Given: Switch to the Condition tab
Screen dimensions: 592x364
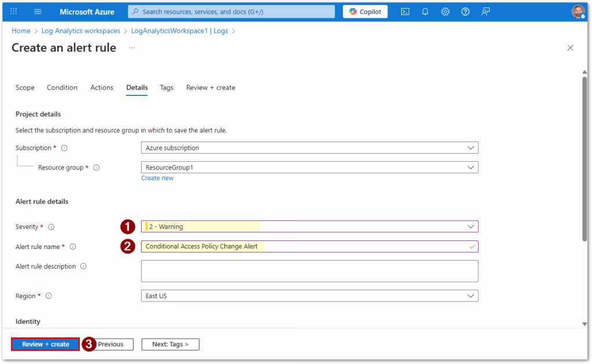Looking at the screenshot, I should coord(62,88).
